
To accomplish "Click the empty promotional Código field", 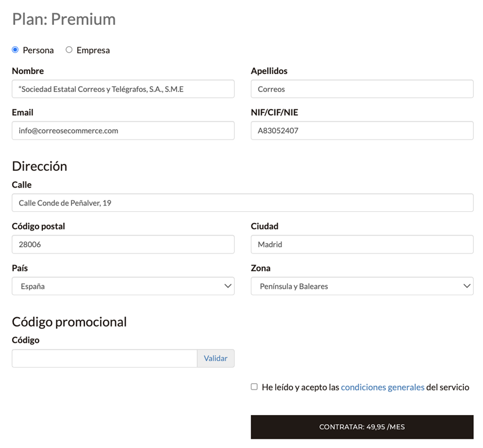I will point(104,358).
